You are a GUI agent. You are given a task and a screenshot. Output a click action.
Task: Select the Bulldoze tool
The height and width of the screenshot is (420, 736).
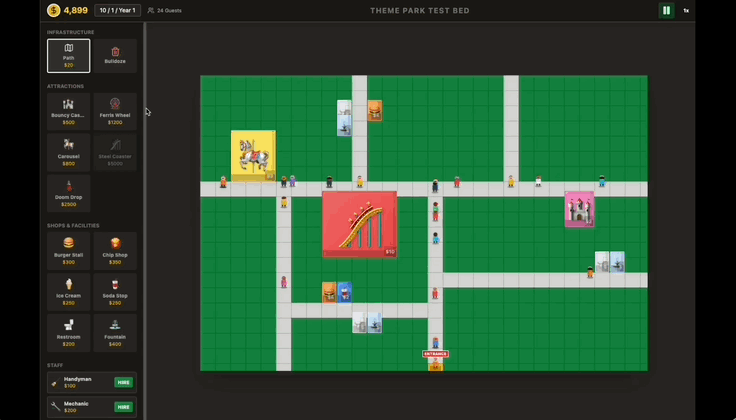tap(115, 56)
